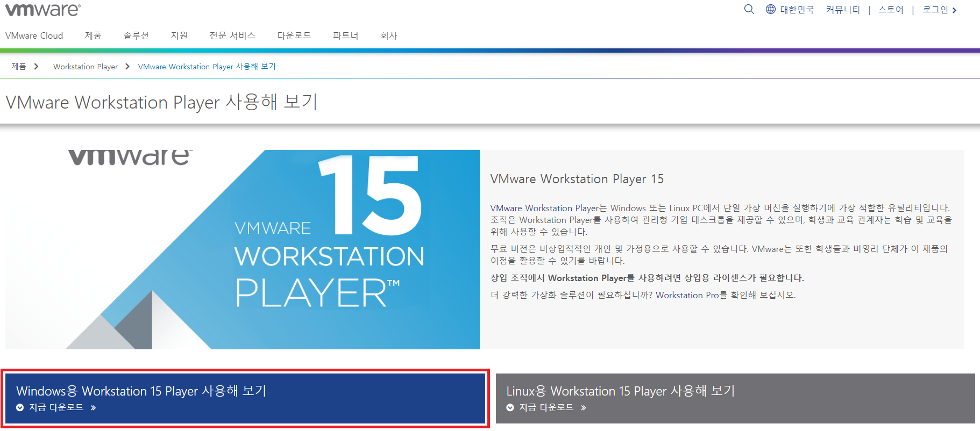Click VMware Workstation Player 사용해 보기 breadcrumb
980x431 pixels.
point(207,67)
